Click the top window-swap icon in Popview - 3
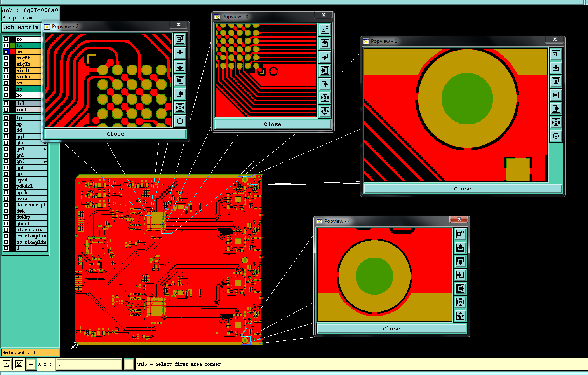 tap(325, 30)
